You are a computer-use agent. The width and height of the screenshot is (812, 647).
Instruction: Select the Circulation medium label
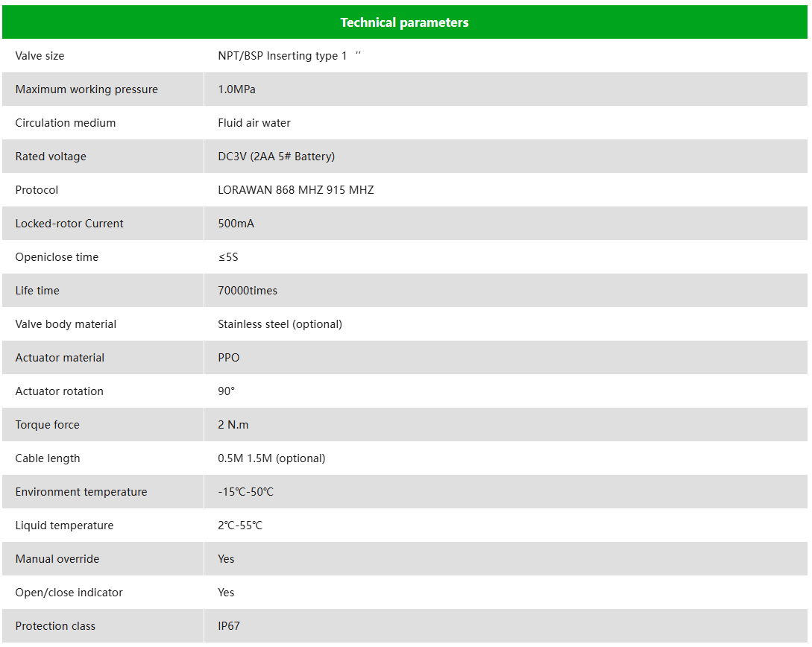(66, 123)
